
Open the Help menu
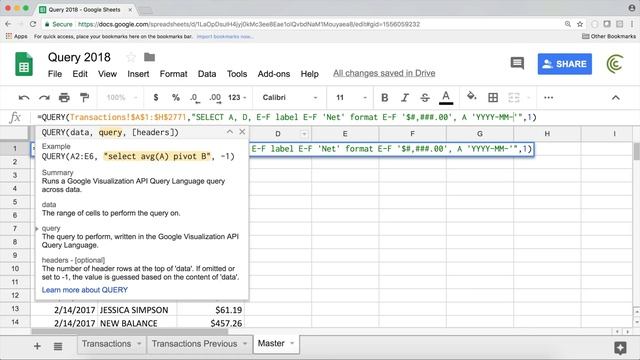309,74
